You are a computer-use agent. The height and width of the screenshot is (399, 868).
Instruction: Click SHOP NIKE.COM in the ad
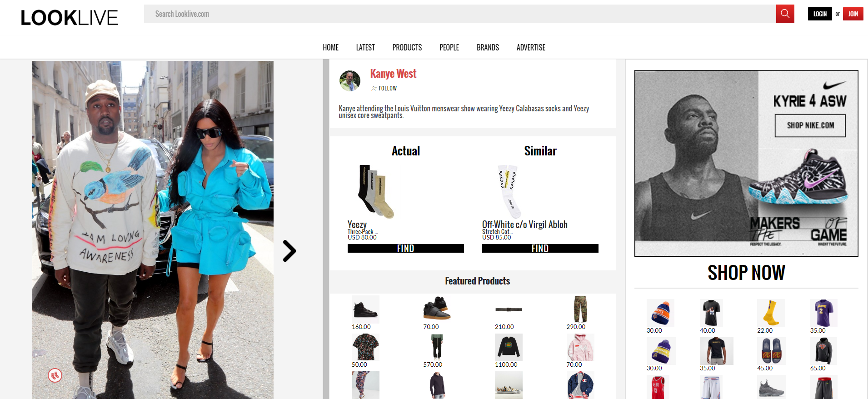(810, 125)
